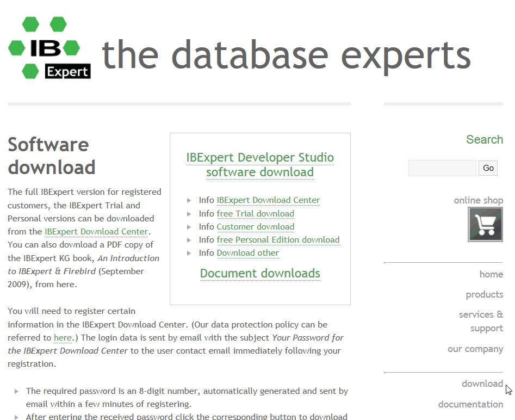Click the bullet arrow beside Customer download
515x420 pixels.
pyautogui.click(x=189, y=227)
